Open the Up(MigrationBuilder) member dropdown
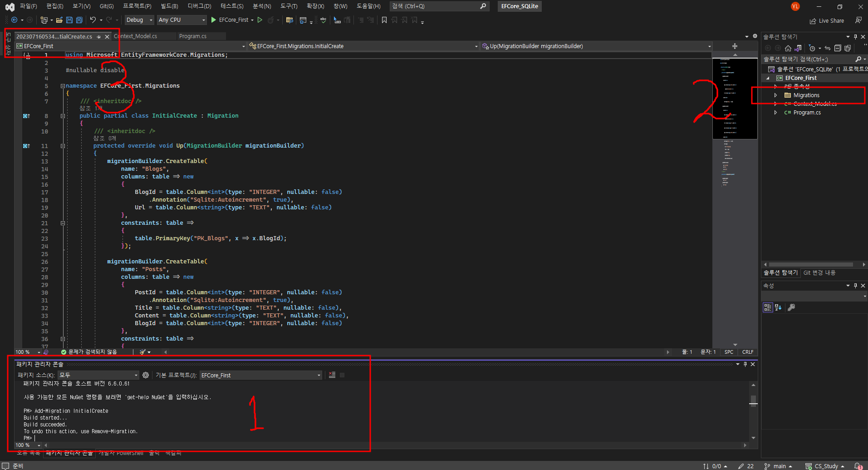Image resolution: width=868 pixels, height=470 pixels. coord(596,46)
